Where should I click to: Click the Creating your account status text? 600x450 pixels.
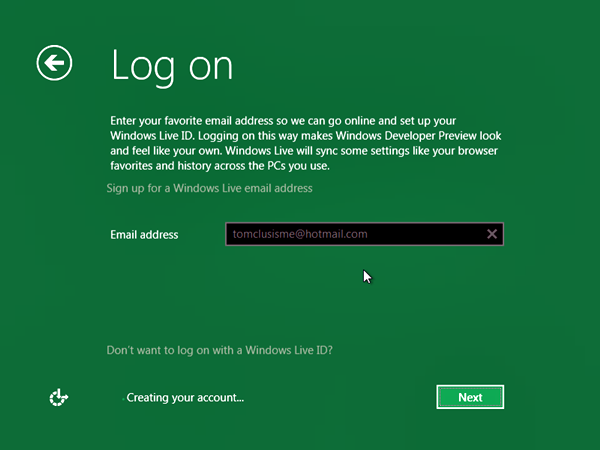(x=185, y=398)
